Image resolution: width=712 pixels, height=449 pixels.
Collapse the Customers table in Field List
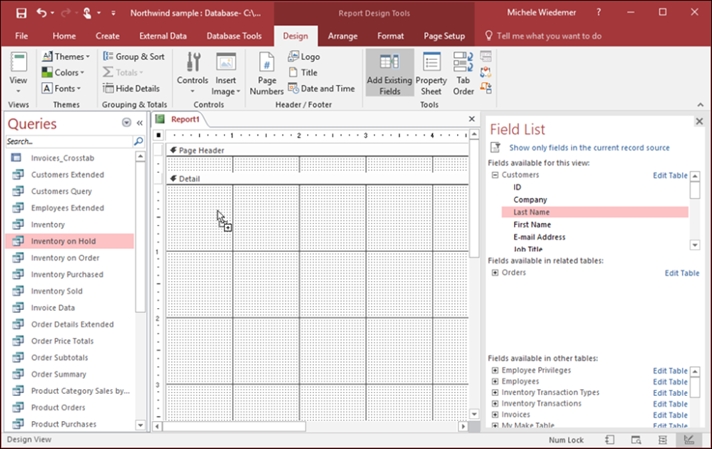(x=495, y=175)
